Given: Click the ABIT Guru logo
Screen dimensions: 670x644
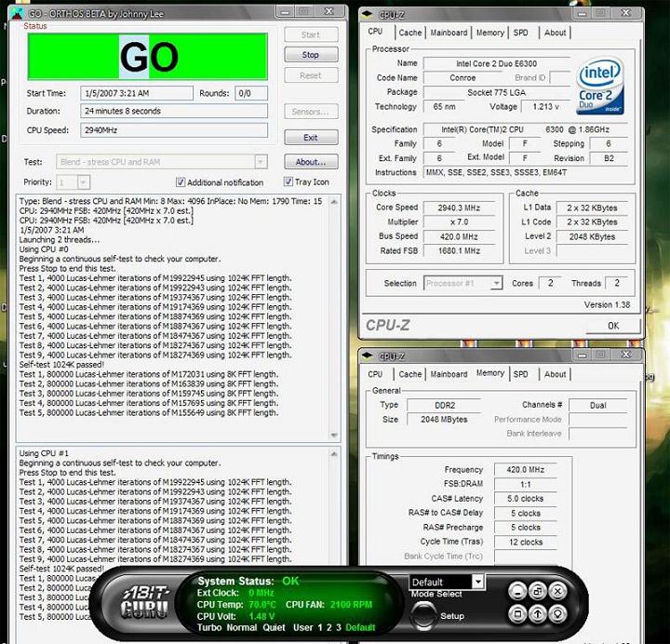Looking at the screenshot, I should coord(145,601).
